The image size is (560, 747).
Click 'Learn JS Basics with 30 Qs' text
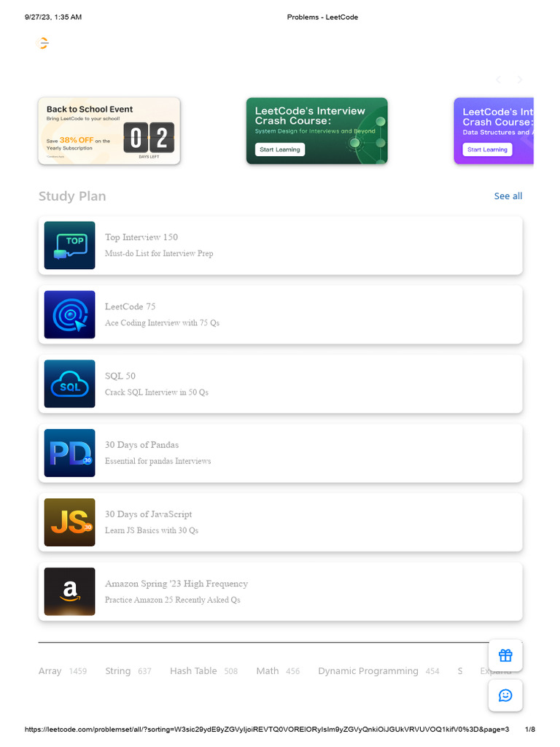click(x=152, y=530)
